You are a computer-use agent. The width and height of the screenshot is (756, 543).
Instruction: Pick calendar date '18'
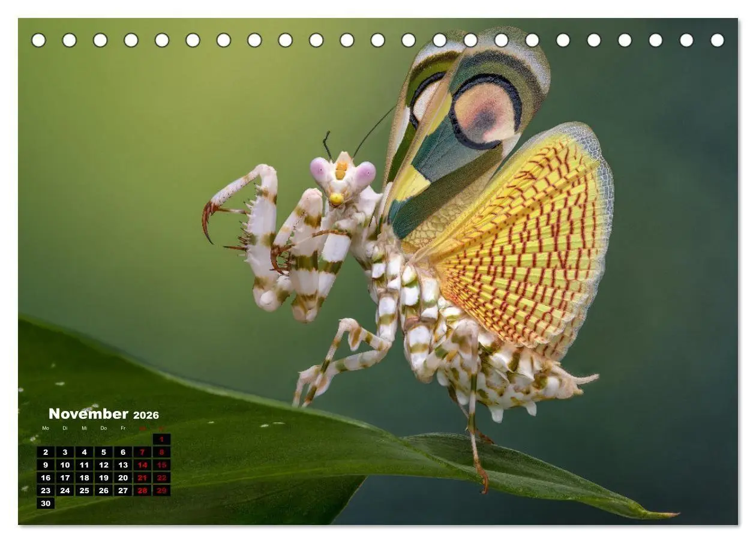tap(84, 478)
